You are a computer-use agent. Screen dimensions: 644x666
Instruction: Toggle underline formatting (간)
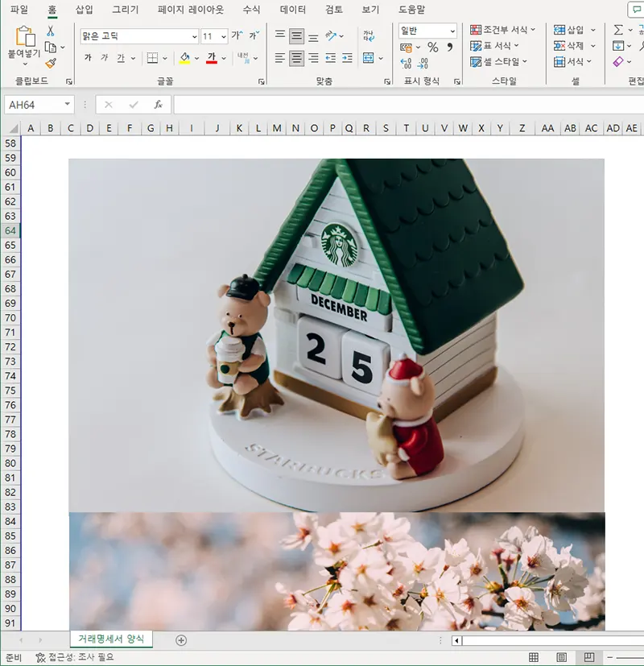[121, 58]
